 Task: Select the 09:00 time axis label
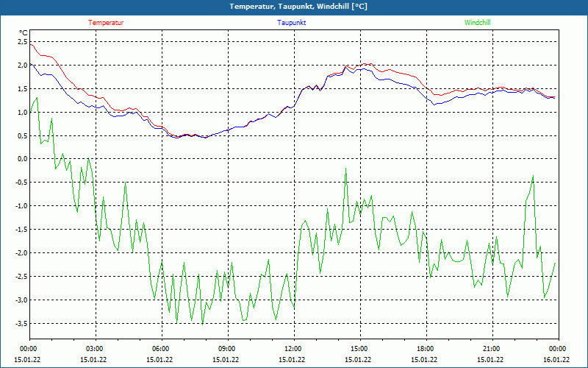pyautogui.click(x=226, y=349)
